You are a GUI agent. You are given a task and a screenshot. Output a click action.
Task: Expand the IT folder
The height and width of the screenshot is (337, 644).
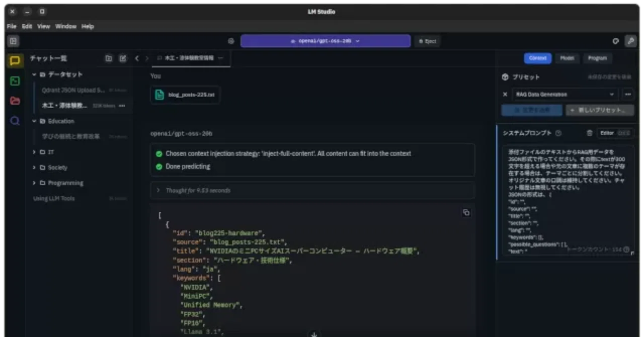(34, 152)
